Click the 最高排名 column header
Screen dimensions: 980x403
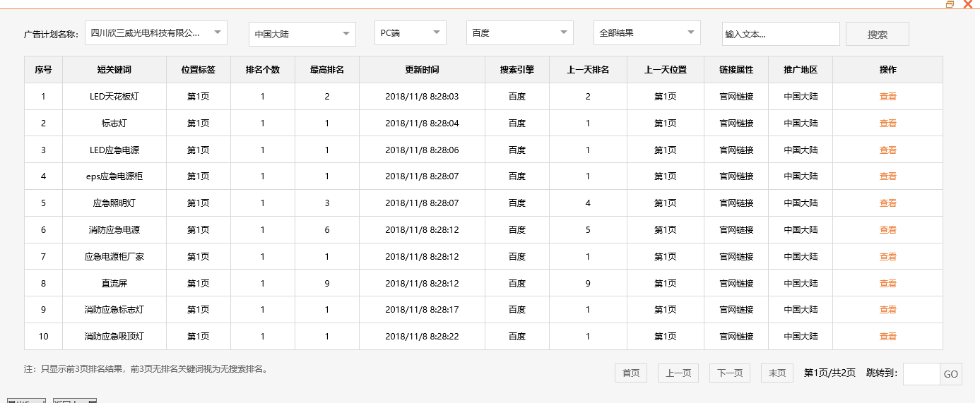click(327, 70)
